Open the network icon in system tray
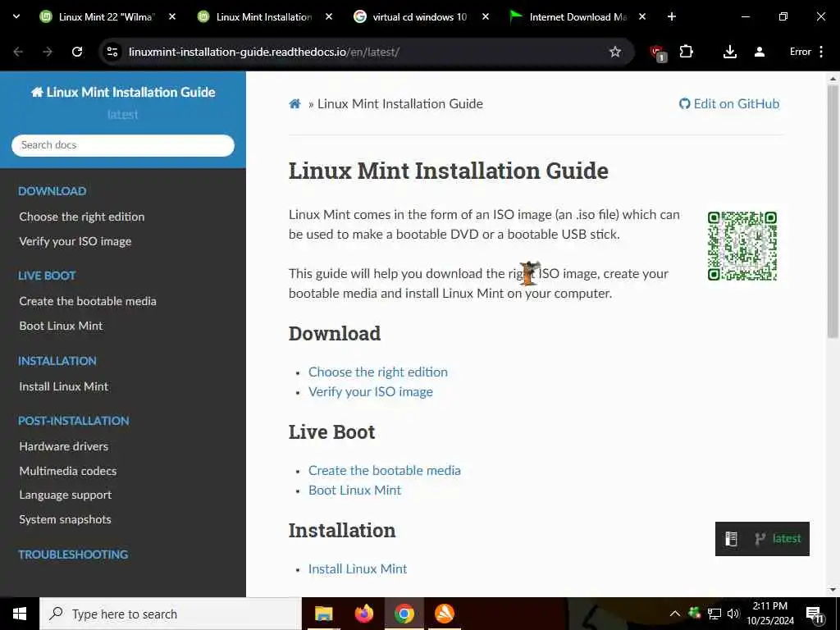 pos(714,614)
